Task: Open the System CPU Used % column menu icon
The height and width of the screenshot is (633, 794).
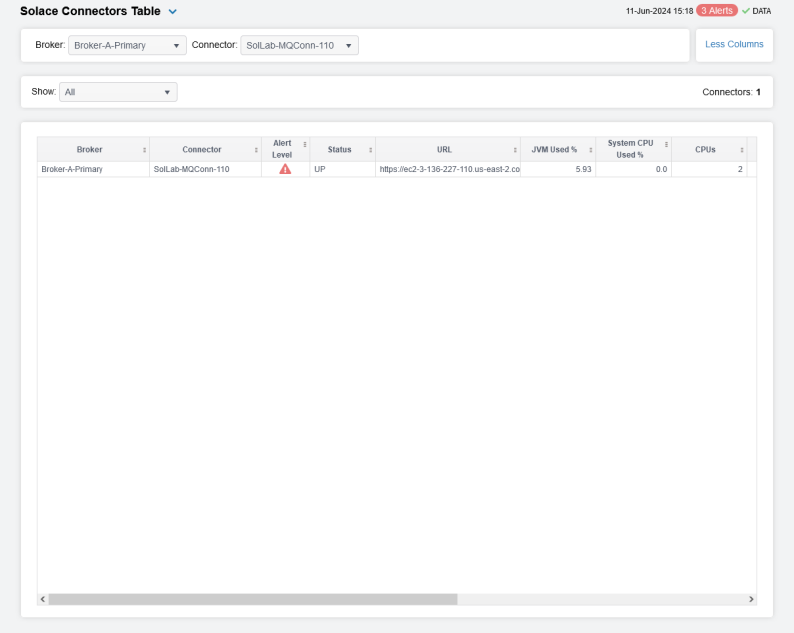Action: pyautogui.click(x=666, y=144)
